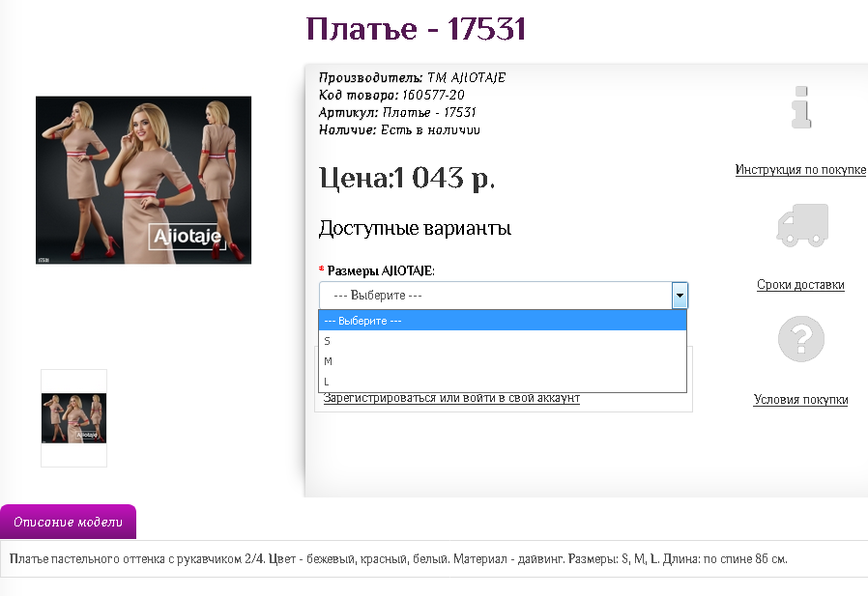Click the Артикул: Платье - 17531 line
Screen dimensions: 868x596
coord(397,112)
